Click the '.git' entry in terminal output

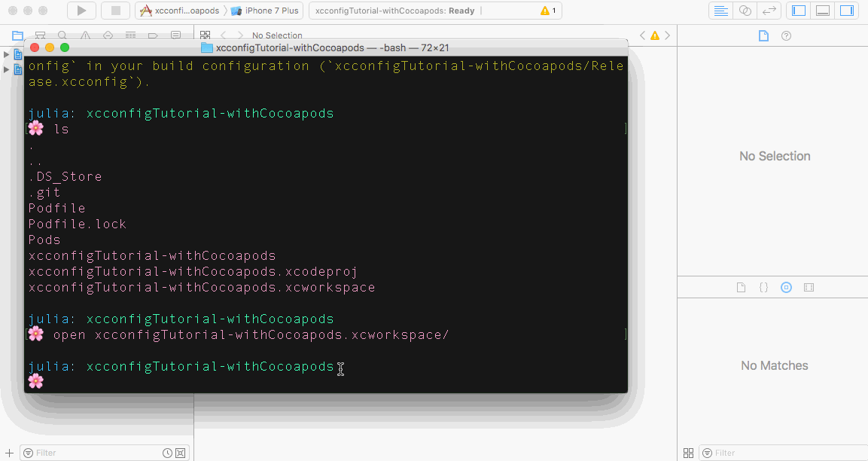pos(44,192)
